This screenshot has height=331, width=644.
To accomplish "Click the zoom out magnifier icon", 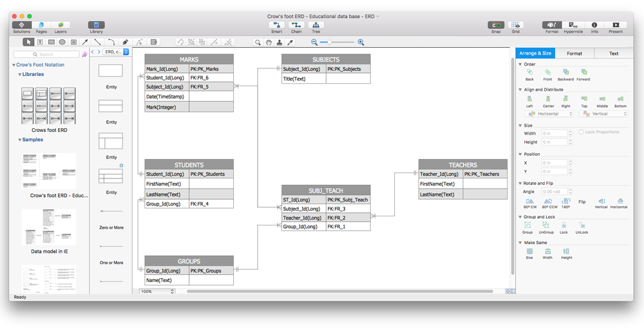I will (x=314, y=42).
